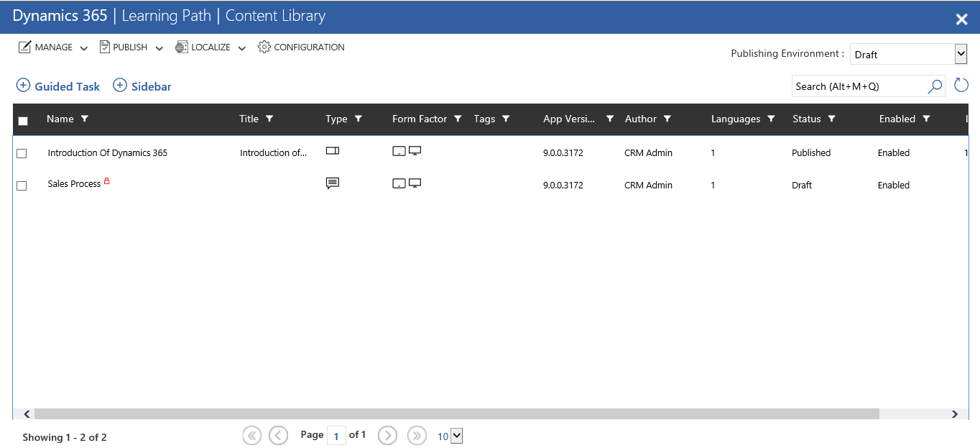980x448 pixels.
Task: Click the Draft status for Sales Process
Action: (802, 185)
